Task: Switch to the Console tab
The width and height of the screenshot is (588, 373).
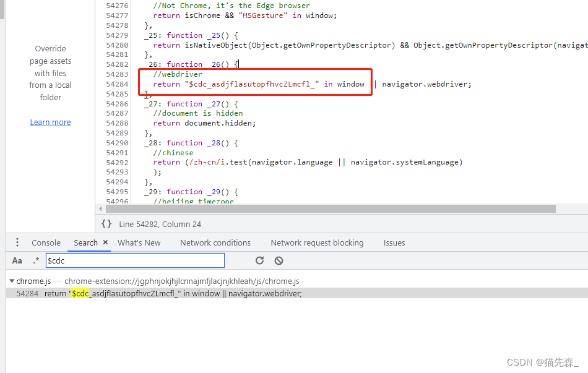Action: [46, 242]
